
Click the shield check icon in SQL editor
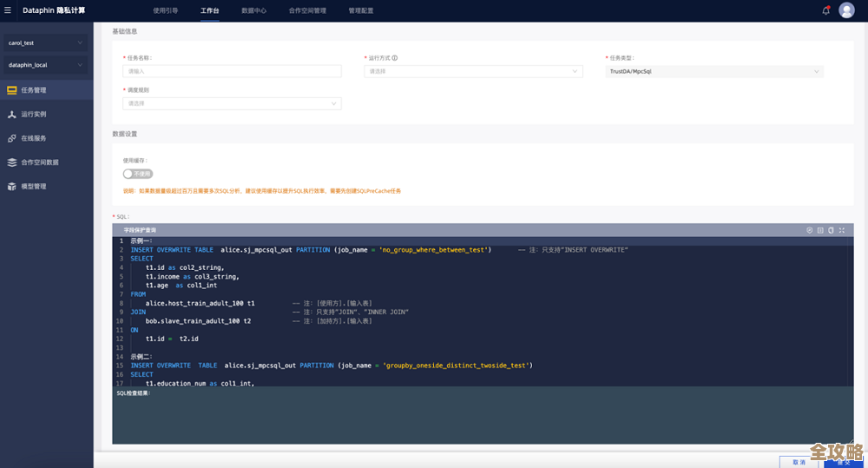810,230
